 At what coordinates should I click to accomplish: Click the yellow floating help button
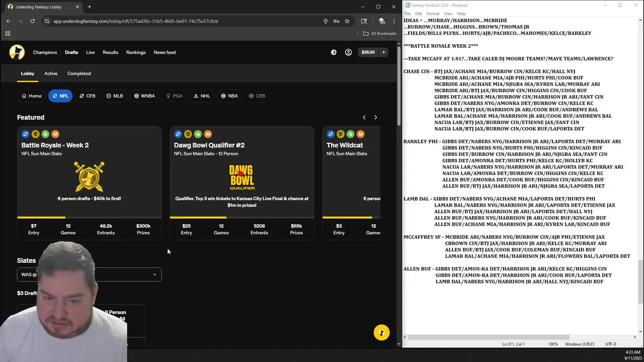click(381, 332)
